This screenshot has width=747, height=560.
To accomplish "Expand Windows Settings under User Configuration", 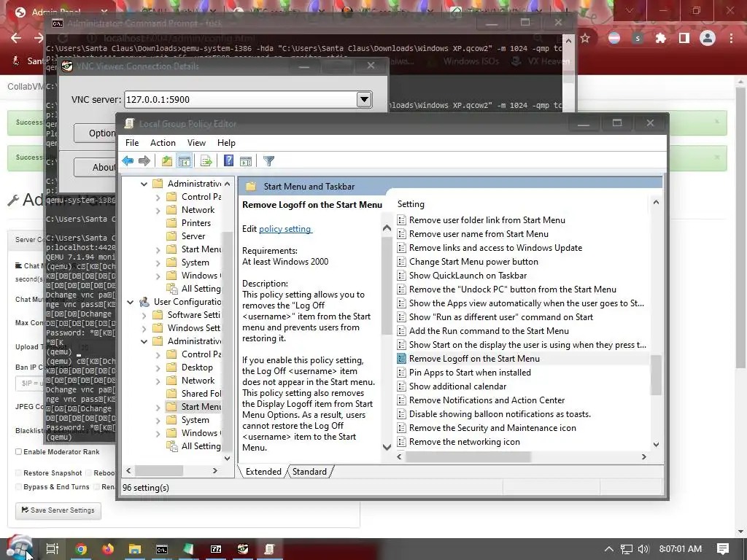I will click(x=144, y=328).
